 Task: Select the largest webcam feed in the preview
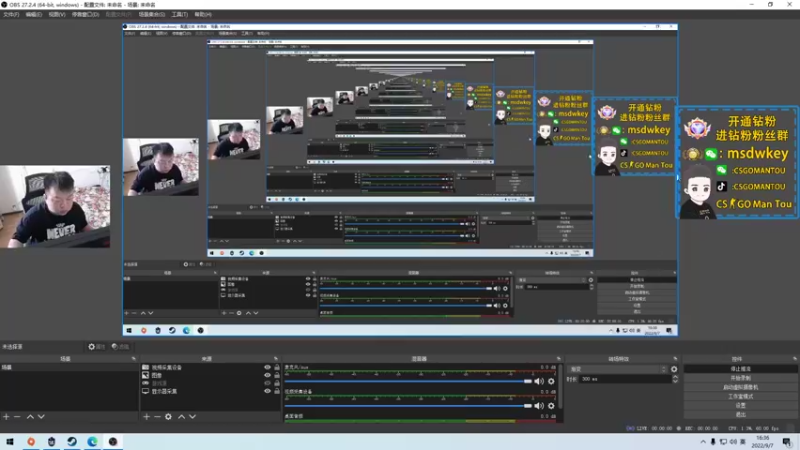[55, 206]
